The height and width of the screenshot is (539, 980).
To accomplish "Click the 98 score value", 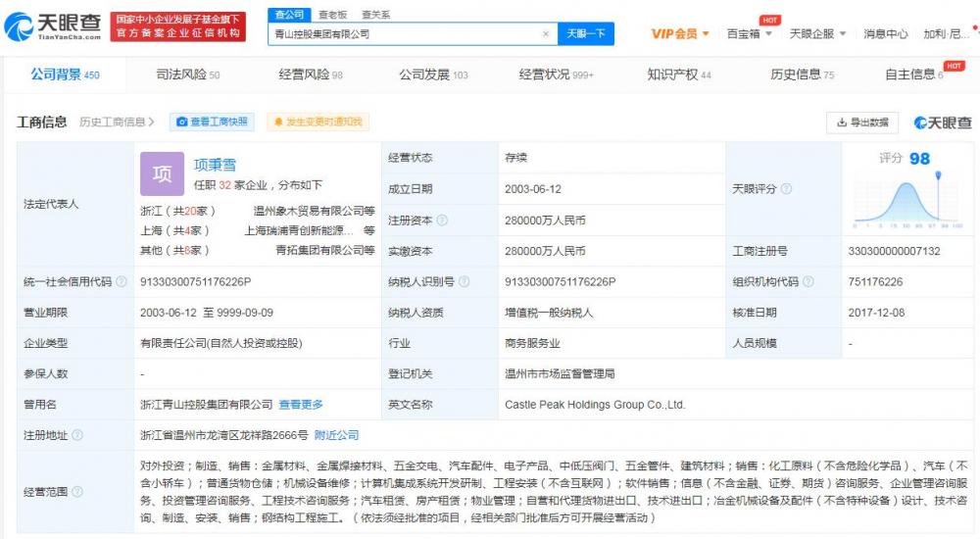I will [919, 159].
